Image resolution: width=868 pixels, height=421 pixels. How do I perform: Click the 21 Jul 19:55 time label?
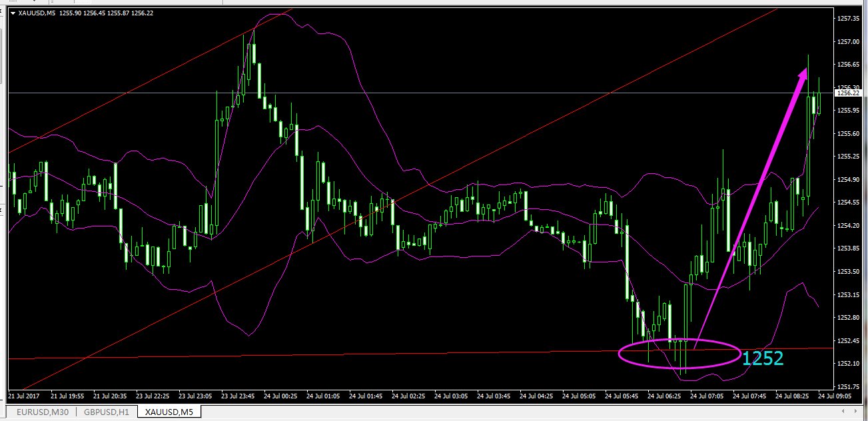coord(67,396)
